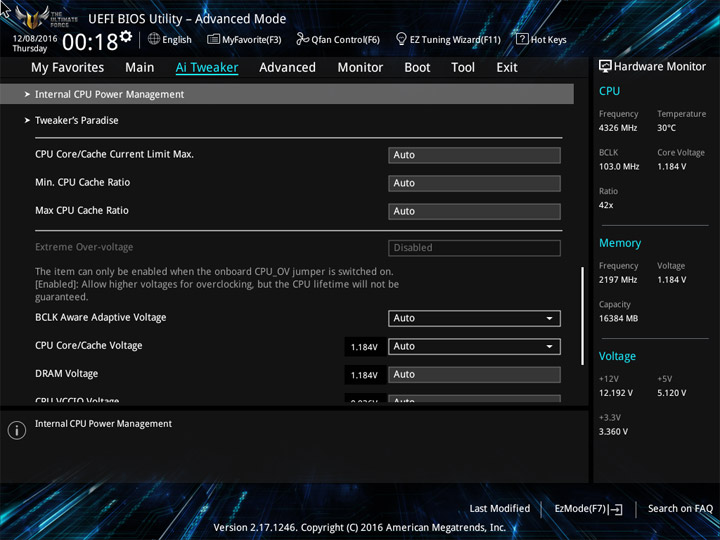Click memory frequency value 2197 MHz
Image resolution: width=720 pixels, height=540 pixels.
tap(618, 280)
